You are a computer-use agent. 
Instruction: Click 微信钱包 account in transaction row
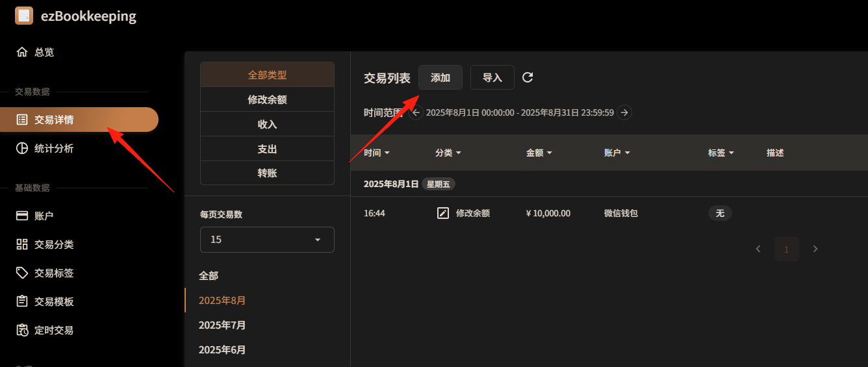pyautogui.click(x=621, y=213)
